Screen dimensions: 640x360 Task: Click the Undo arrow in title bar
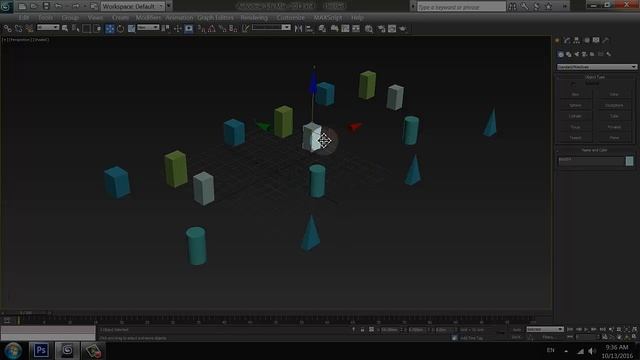58,6
